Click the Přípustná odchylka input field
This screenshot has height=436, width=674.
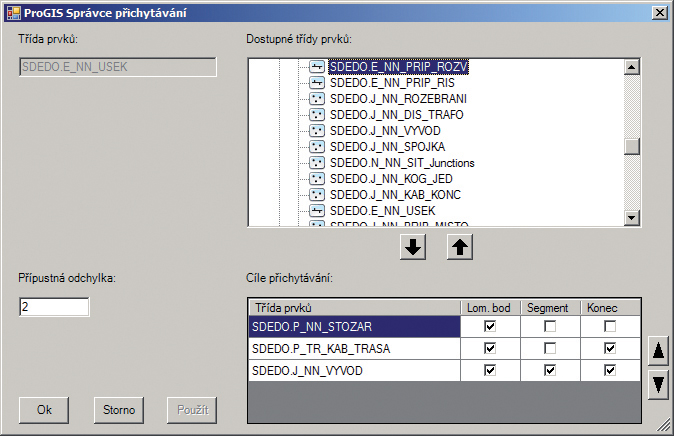[54, 307]
